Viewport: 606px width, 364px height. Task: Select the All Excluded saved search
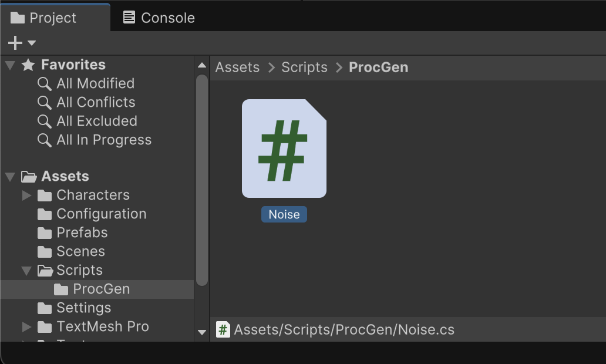coord(96,121)
